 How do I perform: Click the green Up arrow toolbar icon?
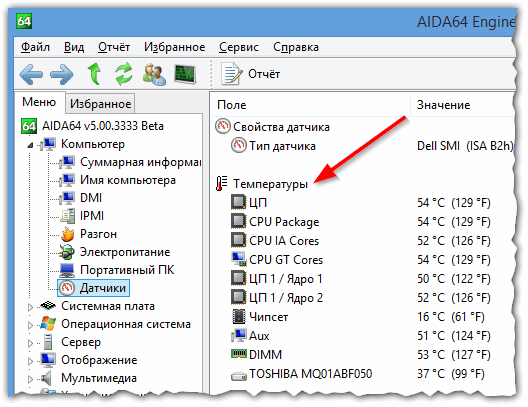pyautogui.click(x=94, y=74)
